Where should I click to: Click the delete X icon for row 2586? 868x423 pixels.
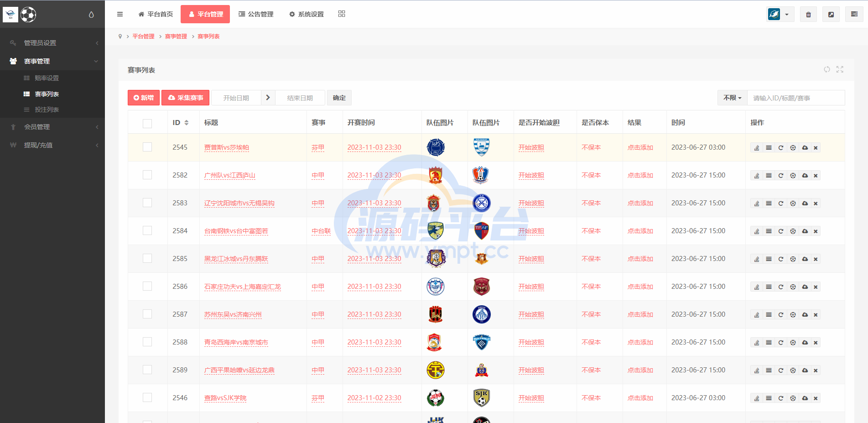tap(816, 287)
